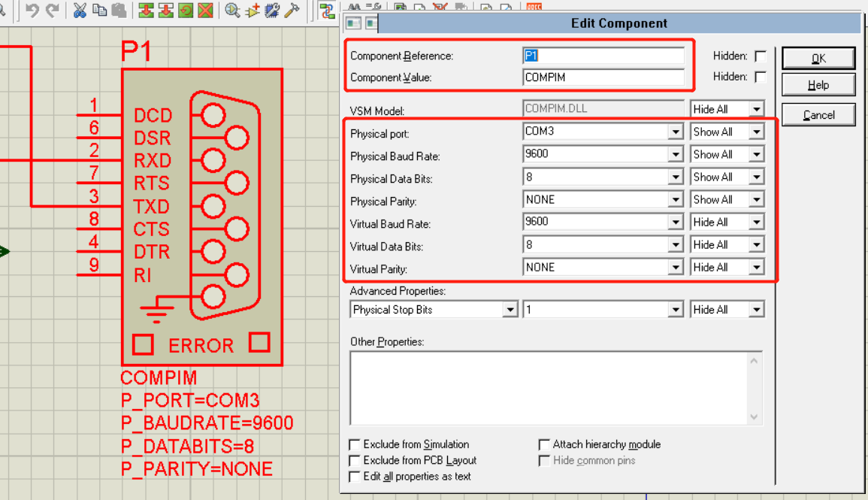The image size is (868, 500).
Task: Open the Physical Baud Rate dropdown
Action: coord(676,154)
